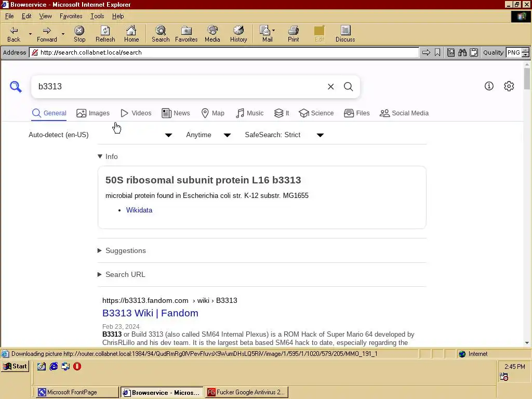
Task: Expand the Search URL section
Action: pos(122,274)
